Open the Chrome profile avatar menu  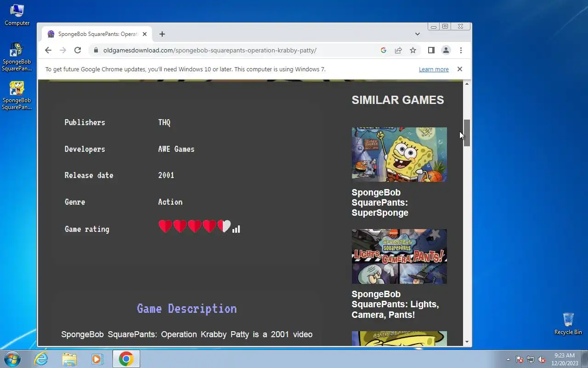pyautogui.click(x=446, y=50)
